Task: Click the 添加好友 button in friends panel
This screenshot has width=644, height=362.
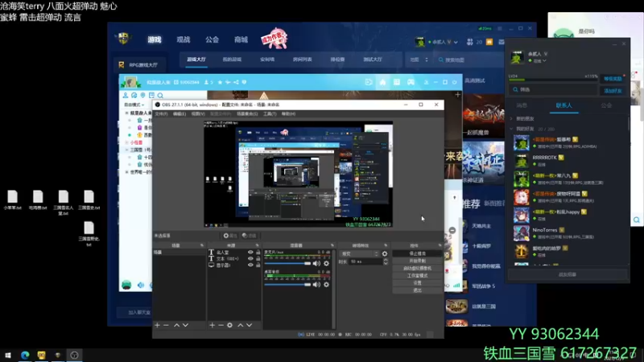Action: tap(613, 91)
